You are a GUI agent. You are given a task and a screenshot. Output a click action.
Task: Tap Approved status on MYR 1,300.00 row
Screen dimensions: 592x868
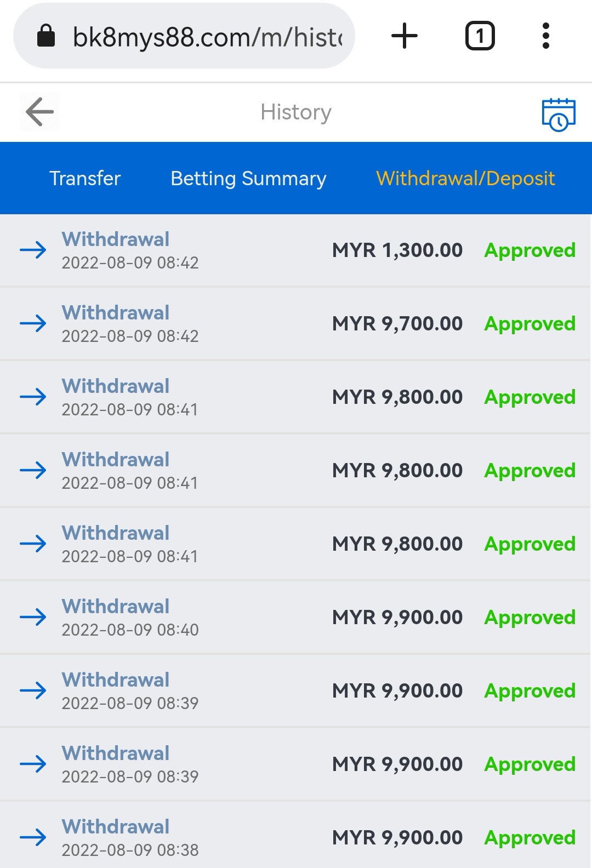(x=530, y=250)
